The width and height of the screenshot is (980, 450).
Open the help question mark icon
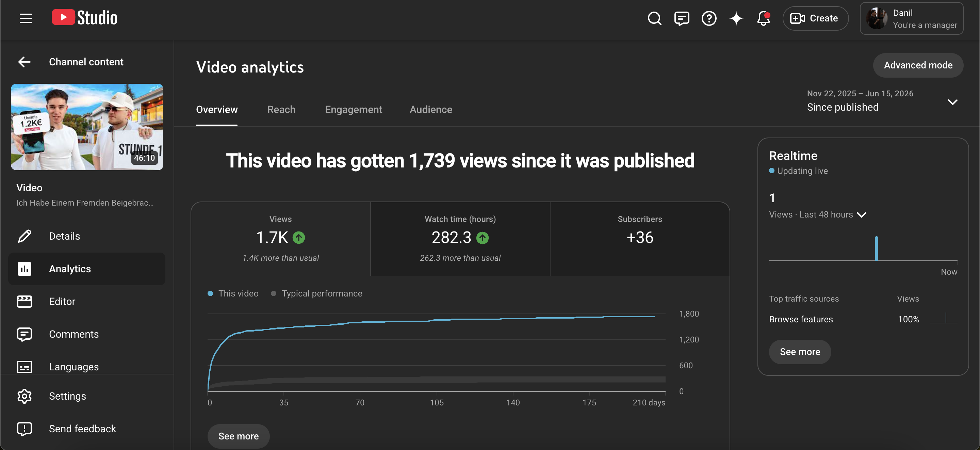pyautogui.click(x=709, y=18)
